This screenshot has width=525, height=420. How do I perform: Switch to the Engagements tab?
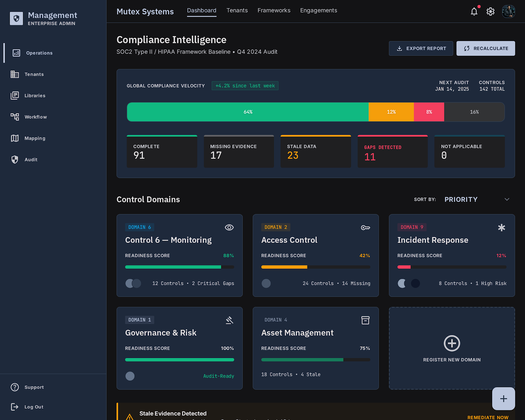tap(319, 10)
